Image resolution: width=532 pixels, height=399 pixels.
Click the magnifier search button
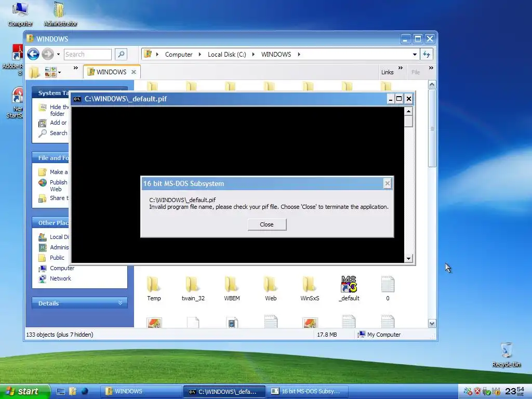coord(121,54)
